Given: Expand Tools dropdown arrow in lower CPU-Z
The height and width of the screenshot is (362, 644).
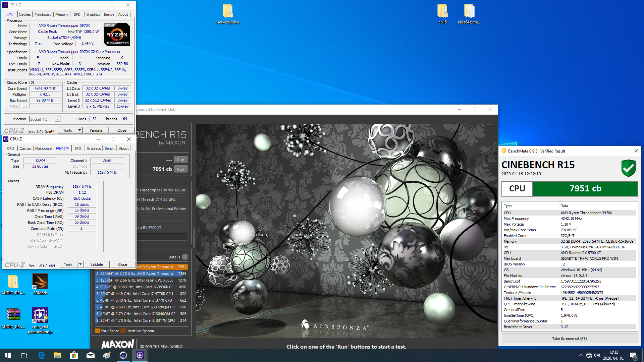Looking at the screenshot, I should [x=80, y=264].
